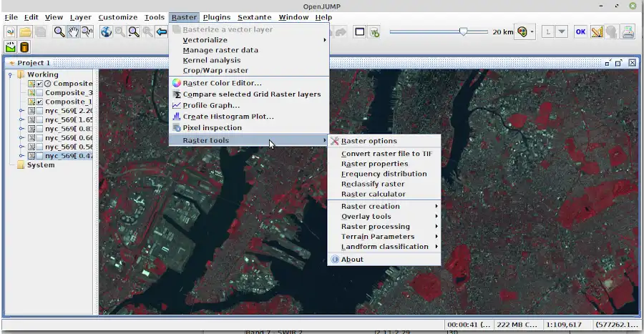The height and width of the screenshot is (334, 644).
Task: Choose Convert raster file to TIF
Action: click(x=384, y=154)
